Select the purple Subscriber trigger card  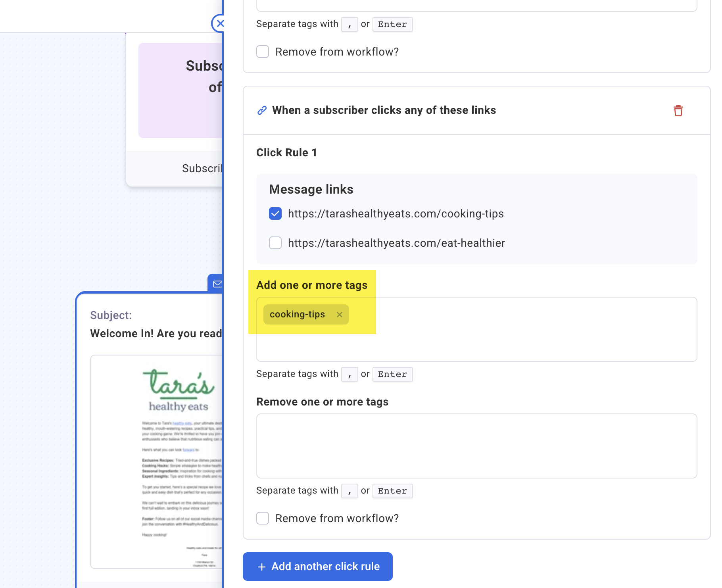(180, 91)
